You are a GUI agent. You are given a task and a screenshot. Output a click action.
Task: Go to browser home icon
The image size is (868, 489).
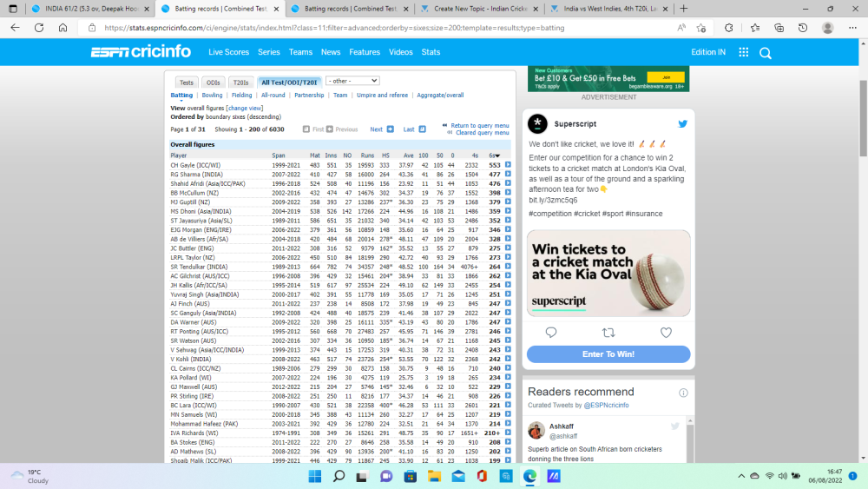(63, 28)
